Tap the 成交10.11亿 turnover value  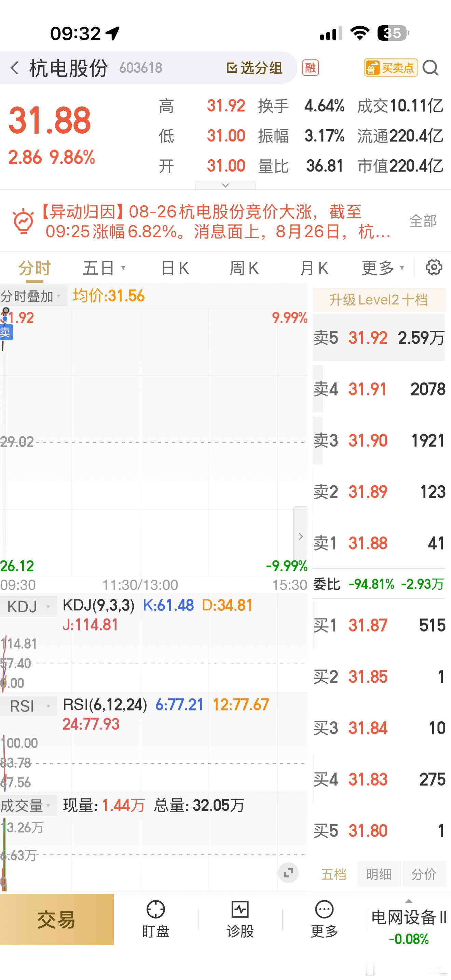tap(400, 106)
